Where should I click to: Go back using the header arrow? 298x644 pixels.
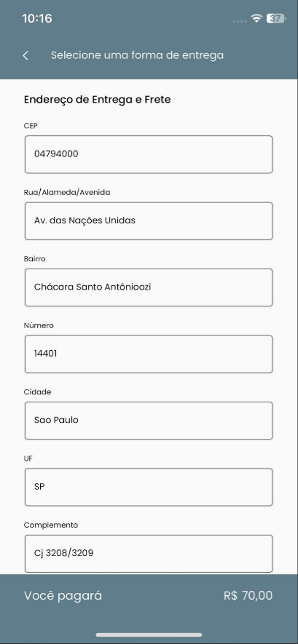pyautogui.click(x=26, y=55)
